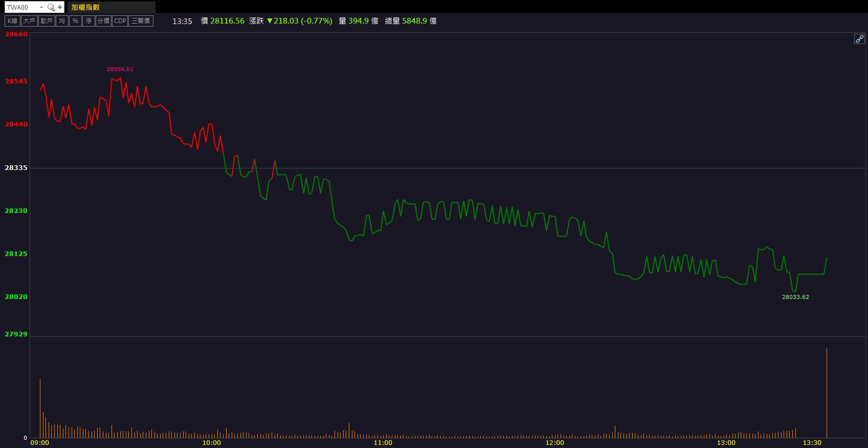Toggle the 散戶 indicator button
This screenshot has height=448, width=868.
coord(47,21)
